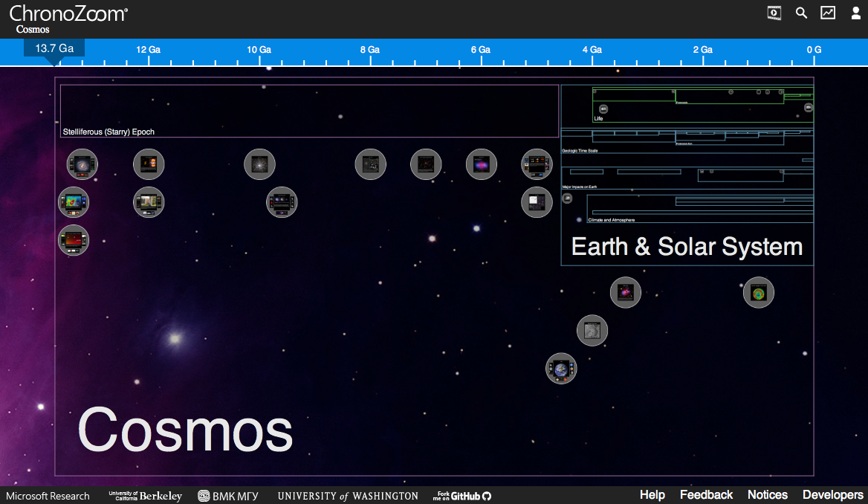Viewport: 868px width, 504px height.
Task: Click the search magnifier icon
Action: coord(801,13)
